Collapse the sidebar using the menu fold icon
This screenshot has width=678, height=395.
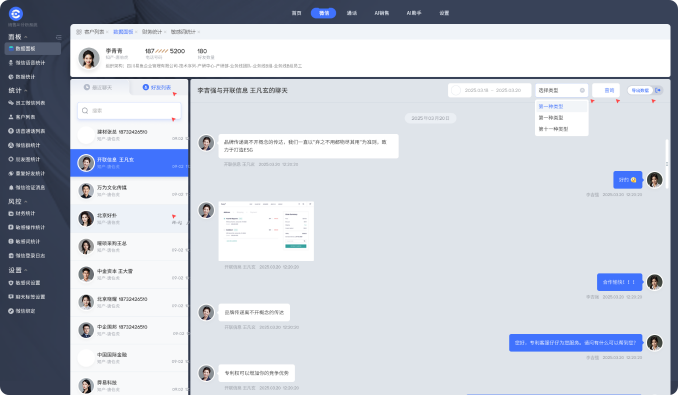pos(59,38)
